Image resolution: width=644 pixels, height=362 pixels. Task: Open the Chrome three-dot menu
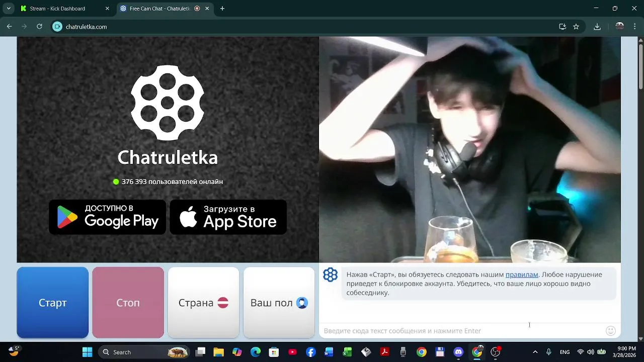(635, 27)
